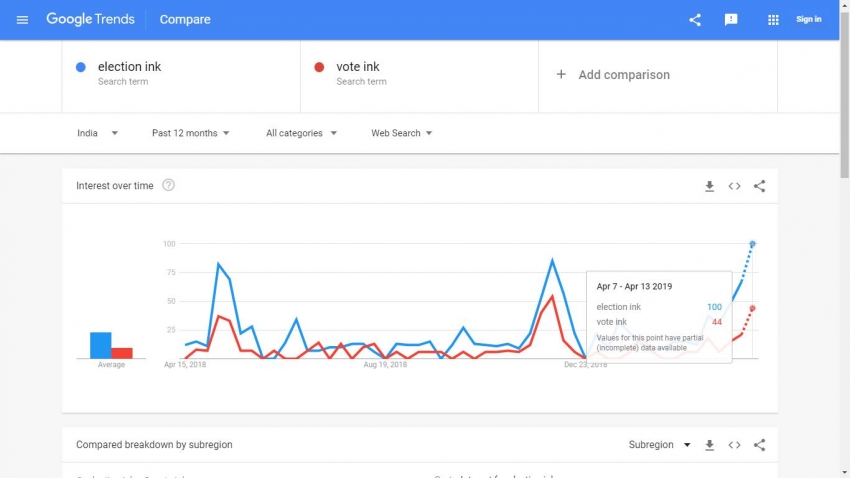Expand the Past 12 months dropdown
Image resolution: width=850 pixels, height=478 pixels.
coord(190,133)
